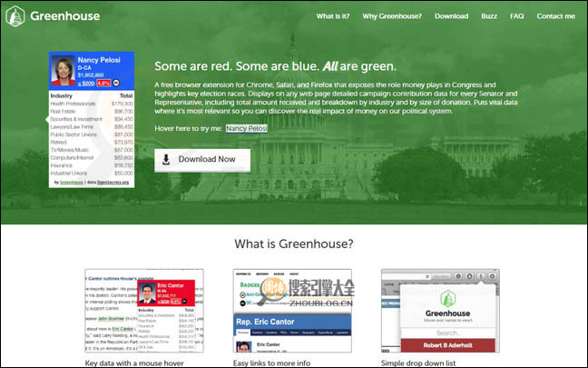The height and width of the screenshot is (368, 588).
Task: Click the 'Simple drop down list' caption
Action: (x=418, y=363)
